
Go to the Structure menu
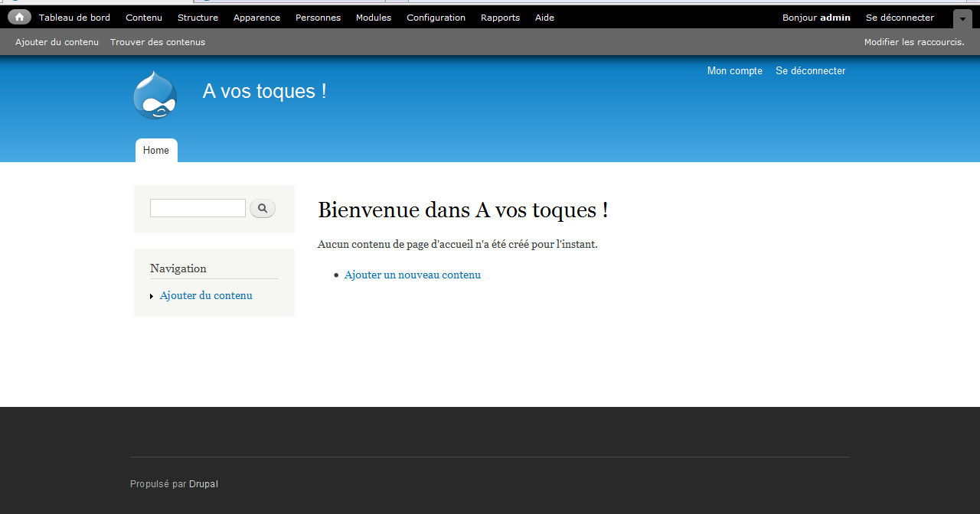point(198,18)
